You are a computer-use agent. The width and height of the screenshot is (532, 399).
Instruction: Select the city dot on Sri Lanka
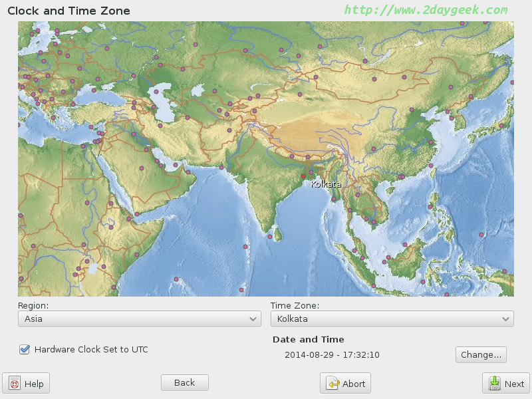(269, 235)
